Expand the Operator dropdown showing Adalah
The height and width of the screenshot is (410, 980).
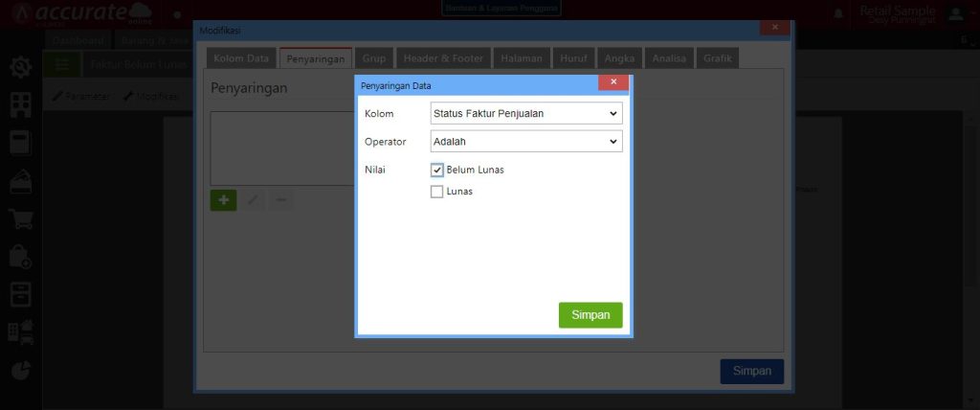tap(526, 142)
